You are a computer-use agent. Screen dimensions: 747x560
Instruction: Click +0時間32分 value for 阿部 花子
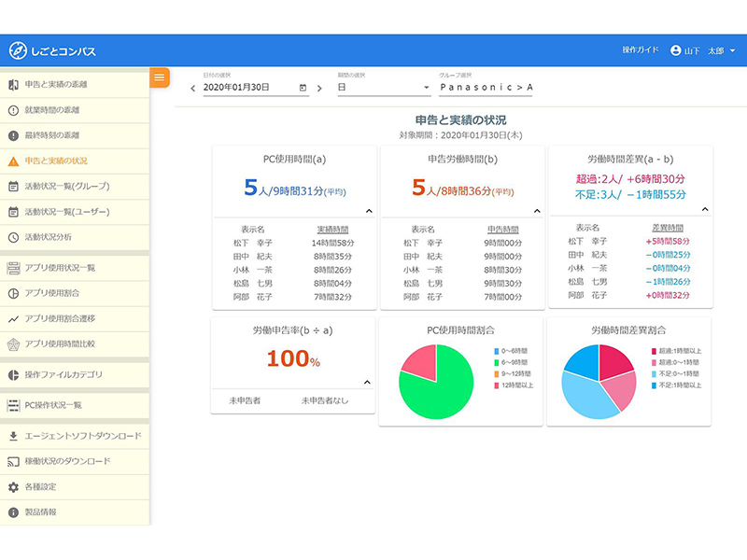point(668,295)
